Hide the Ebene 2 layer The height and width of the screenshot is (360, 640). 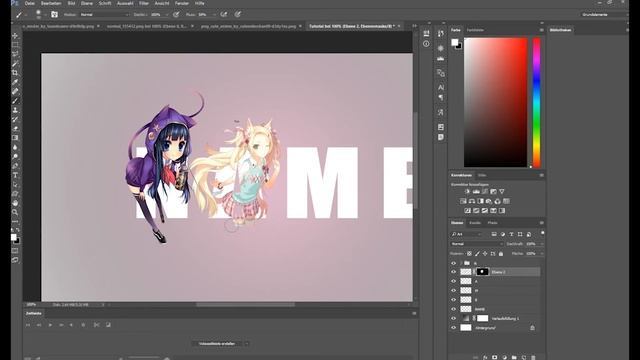point(453,272)
